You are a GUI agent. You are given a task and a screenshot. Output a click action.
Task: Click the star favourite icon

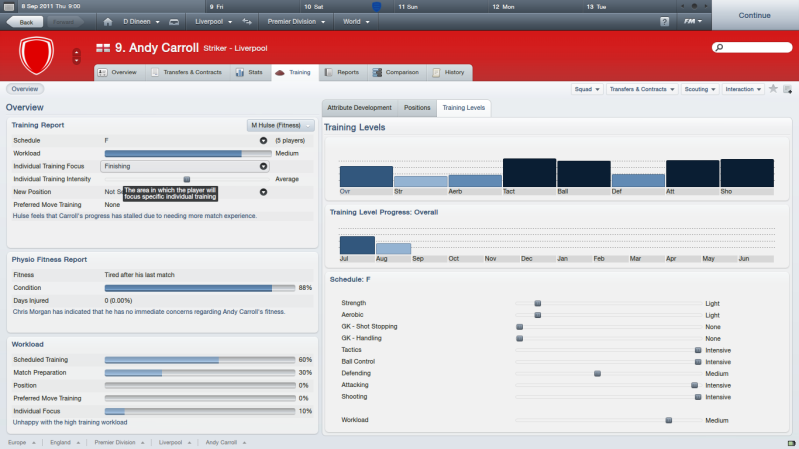coord(773,89)
